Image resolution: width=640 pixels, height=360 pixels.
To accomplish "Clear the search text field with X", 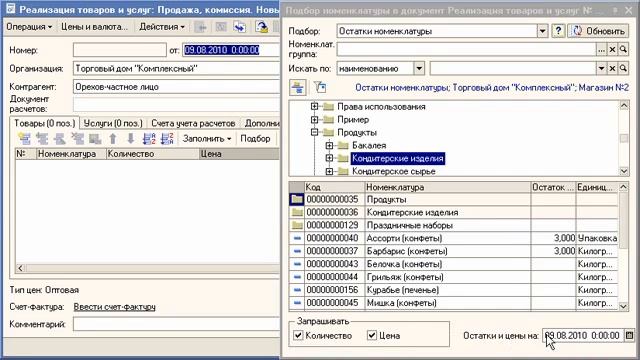I will pyautogui.click(x=612, y=69).
